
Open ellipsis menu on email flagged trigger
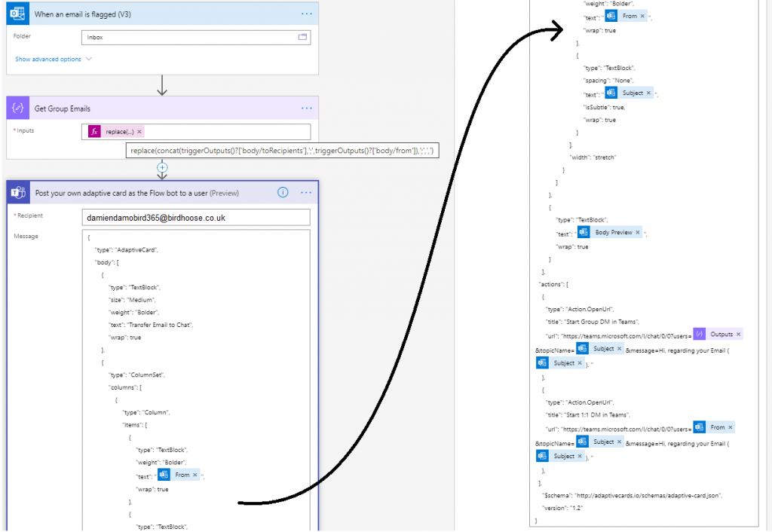point(306,14)
